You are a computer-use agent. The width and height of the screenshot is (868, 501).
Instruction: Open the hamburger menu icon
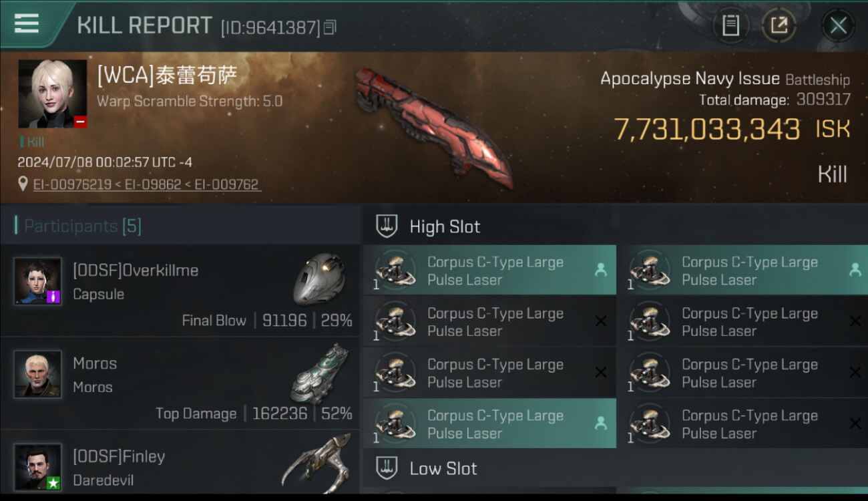(x=26, y=23)
